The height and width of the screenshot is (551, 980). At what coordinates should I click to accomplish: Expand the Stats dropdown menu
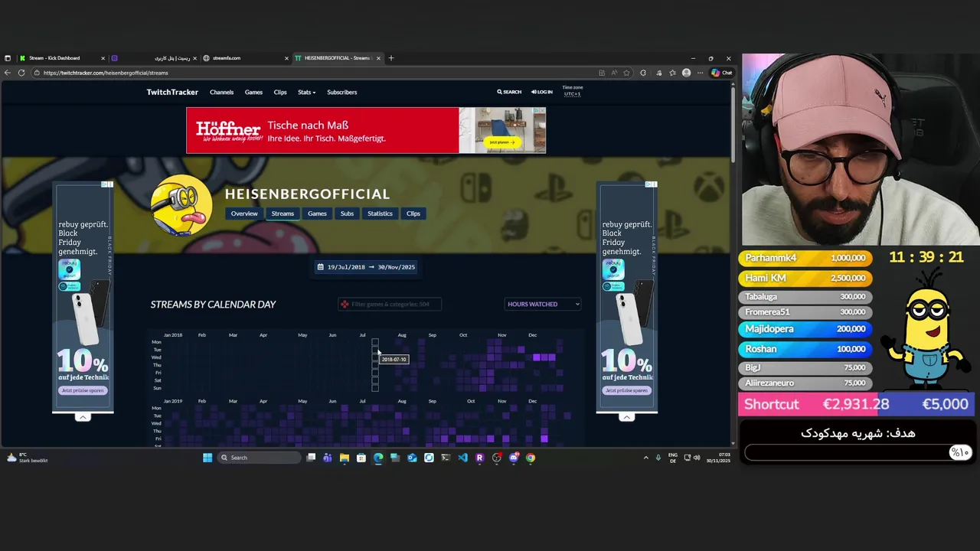pos(306,92)
